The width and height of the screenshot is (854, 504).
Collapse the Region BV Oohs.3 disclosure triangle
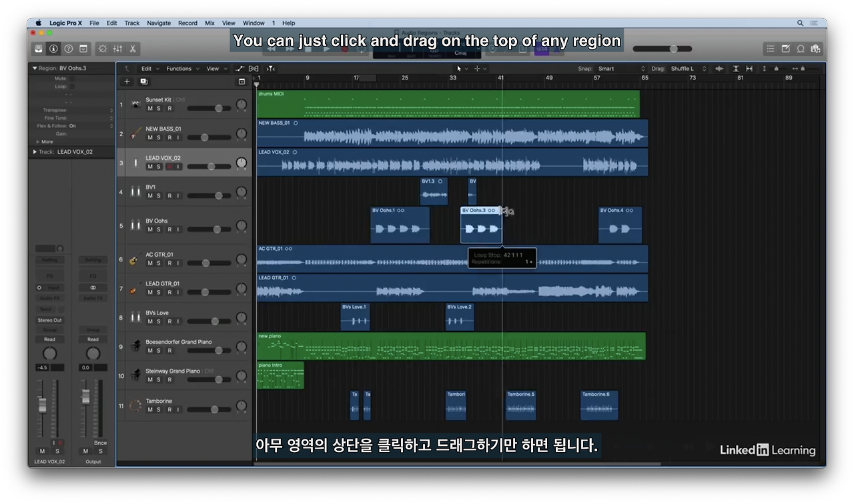(x=35, y=68)
